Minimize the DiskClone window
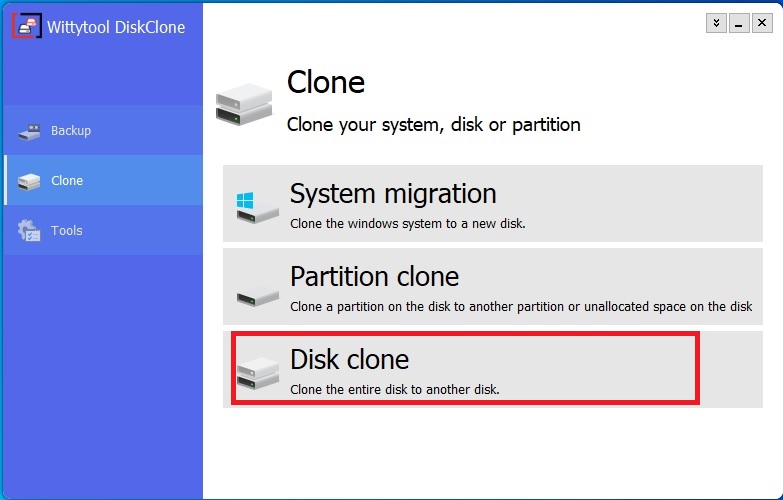The width and height of the screenshot is (783, 500). pyautogui.click(x=739, y=23)
